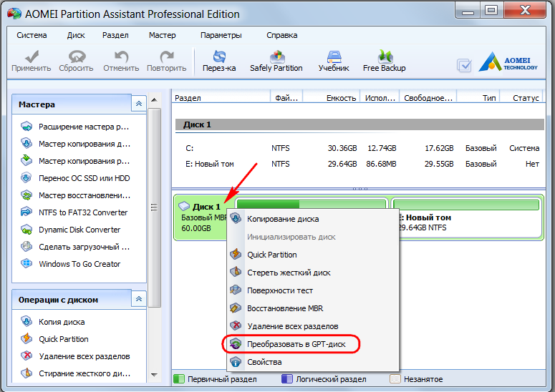Choose Преобразовать в GPT-диск
Viewport: 555px width, 392px height.
point(313,344)
